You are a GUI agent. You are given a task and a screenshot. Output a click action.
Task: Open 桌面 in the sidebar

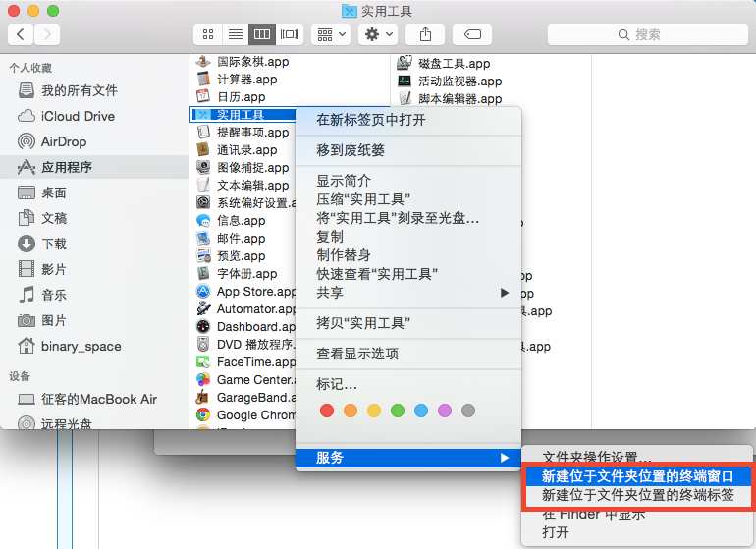coord(94,192)
